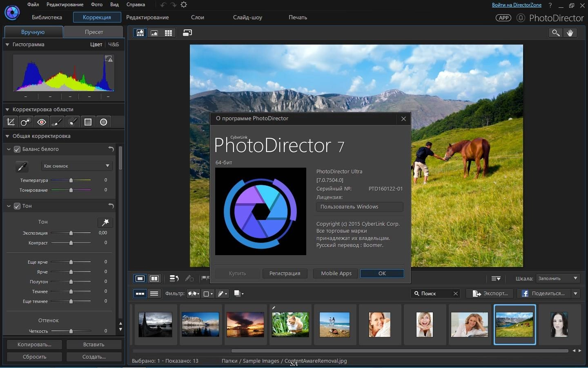Screen dimensions: 588x368
Task: Click the redo arrow in top bar
Action: [174, 5]
